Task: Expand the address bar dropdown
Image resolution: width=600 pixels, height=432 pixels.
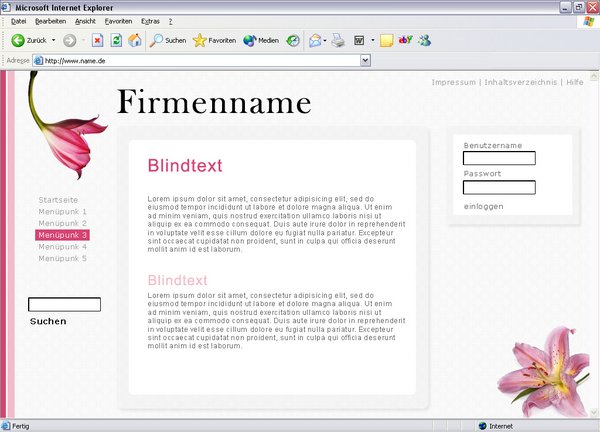Action: click(x=365, y=60)
